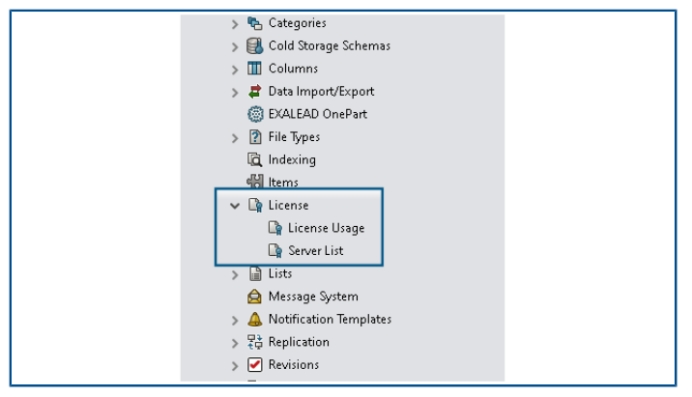Expand the Columns node
692x397 pixels.
pyautogui.click(x=235, y=70)
